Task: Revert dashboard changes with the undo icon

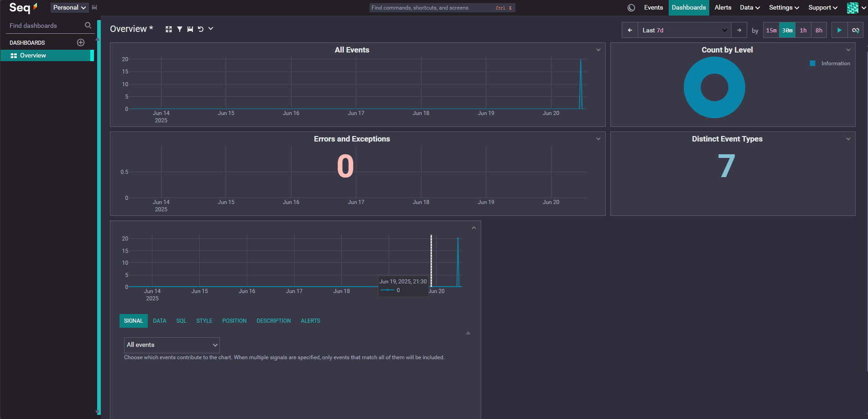Action: coord(201,29)
